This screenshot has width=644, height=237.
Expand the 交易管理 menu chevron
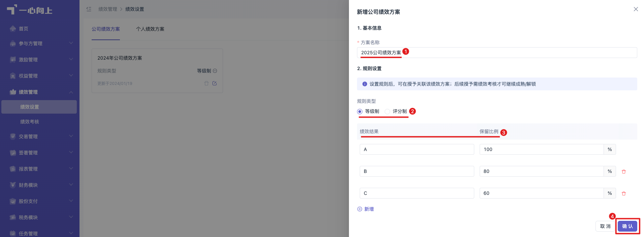[x=71, y=136]
